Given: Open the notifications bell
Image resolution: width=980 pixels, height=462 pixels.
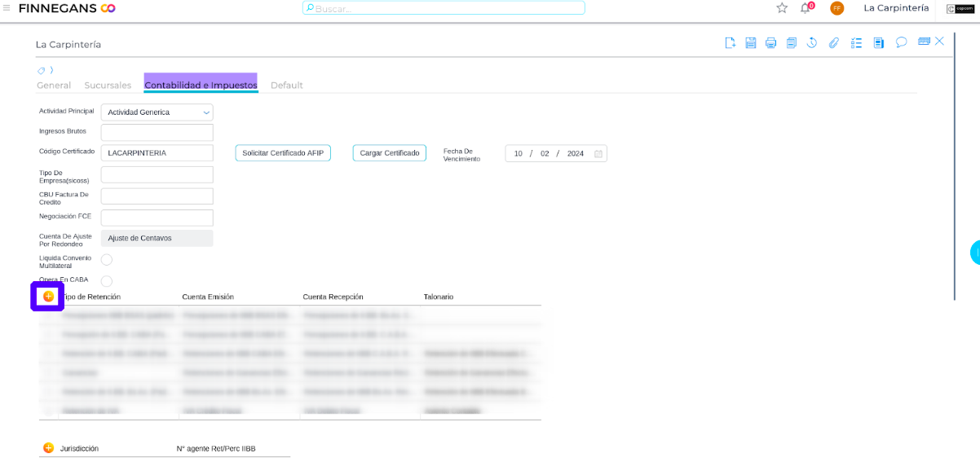Looking at the screenshot, I should [806, 8].
